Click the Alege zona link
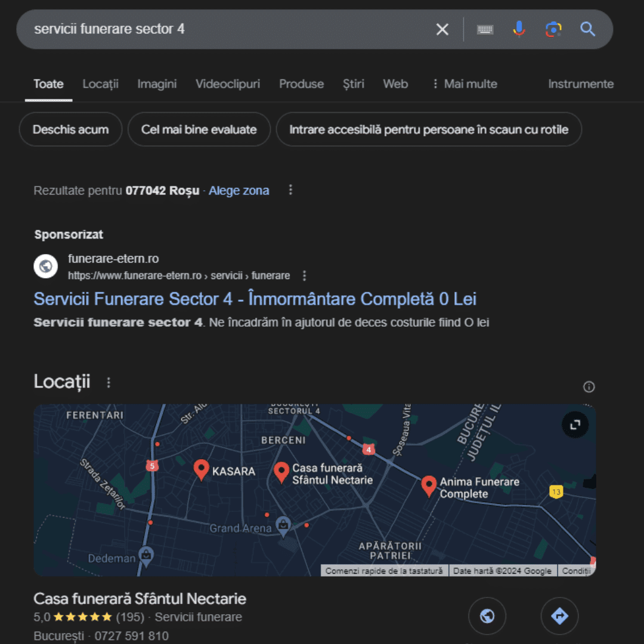 coord(239,190)
